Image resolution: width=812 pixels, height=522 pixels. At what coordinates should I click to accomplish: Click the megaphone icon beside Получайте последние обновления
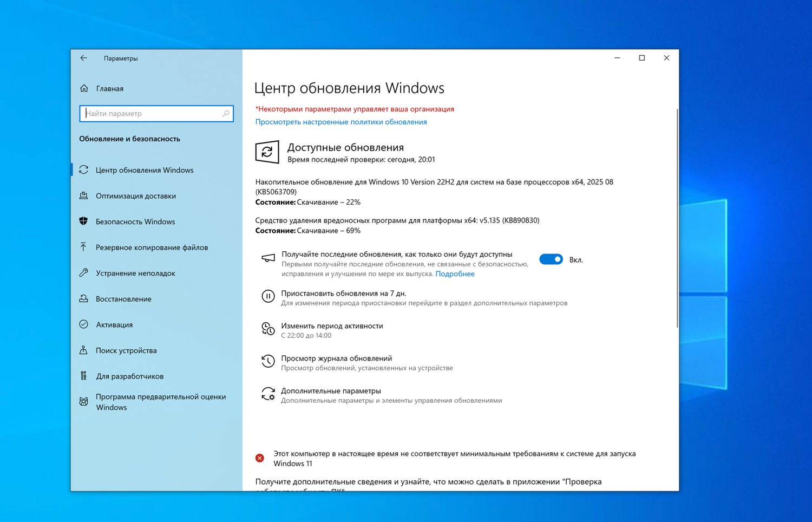tap(268, 258)
